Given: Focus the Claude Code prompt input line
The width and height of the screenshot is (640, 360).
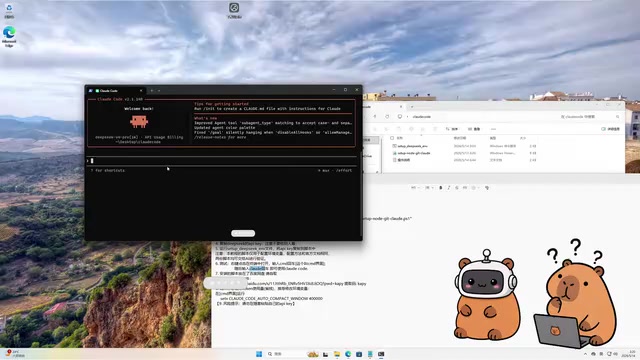Looking at the screenshot, I should coord(222,161).
